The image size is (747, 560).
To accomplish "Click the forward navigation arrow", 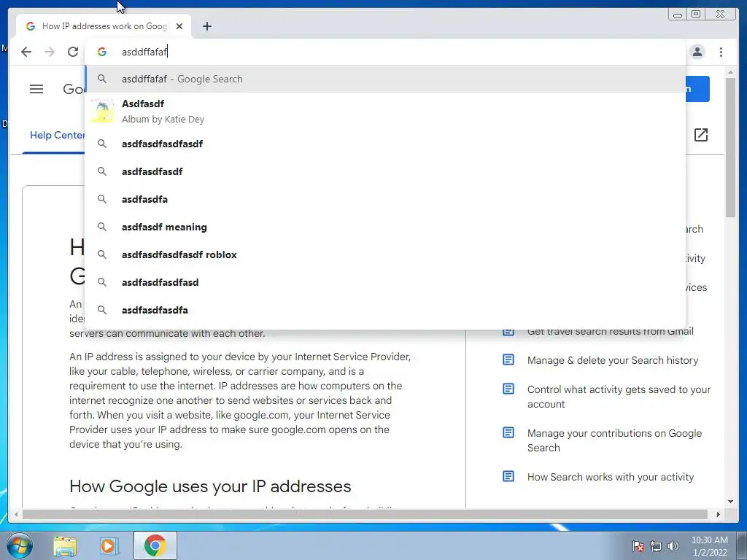I will coord(50,52).
